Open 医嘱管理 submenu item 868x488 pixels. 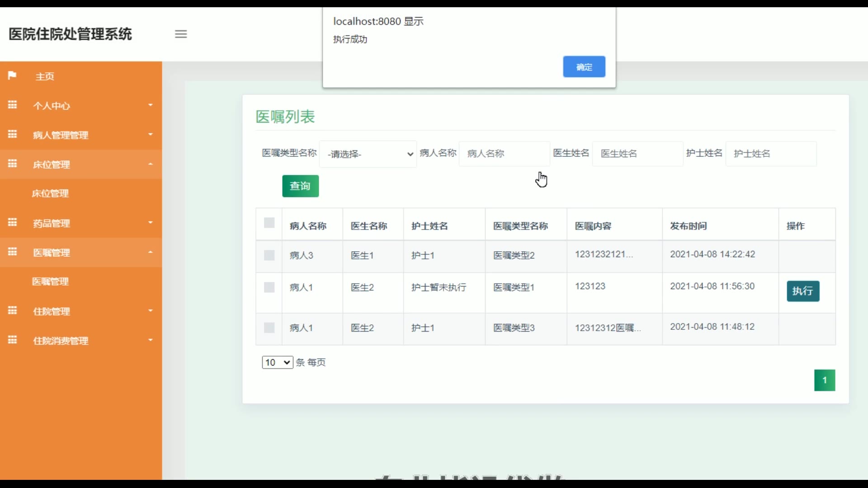50,282
